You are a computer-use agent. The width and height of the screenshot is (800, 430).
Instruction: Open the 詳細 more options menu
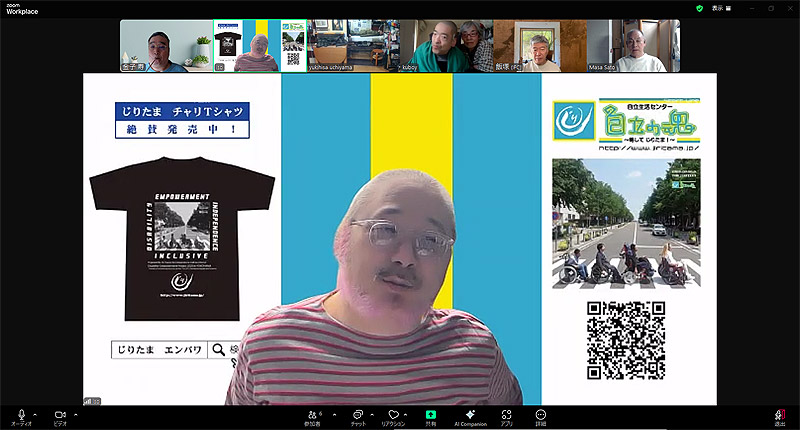point(541,416)
